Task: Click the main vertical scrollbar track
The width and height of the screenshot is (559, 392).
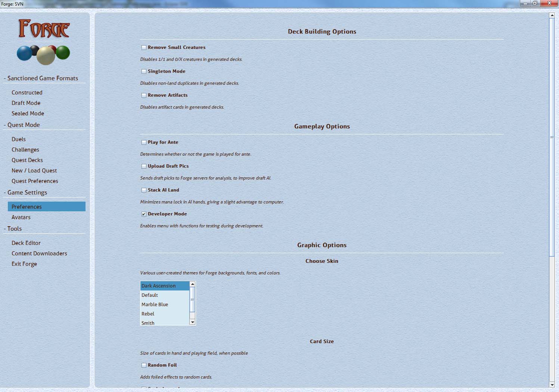Action: point(552,317)
